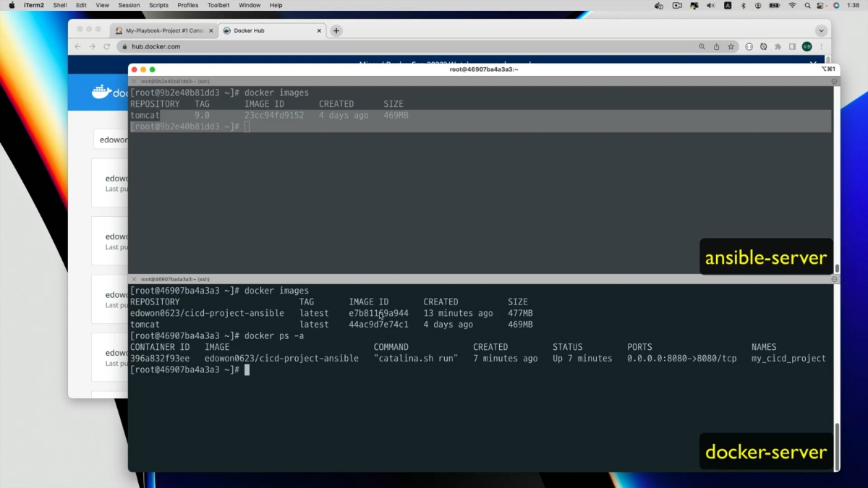Click the zoom magnifier in address bar
Viewport: 868px width, 488px height.
point(702,46)
